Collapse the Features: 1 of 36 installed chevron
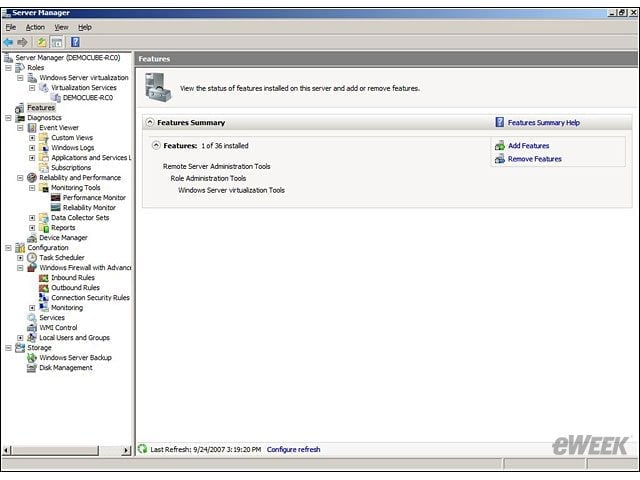The height and width of the screenshot is (480, 640). click(156, 145)
